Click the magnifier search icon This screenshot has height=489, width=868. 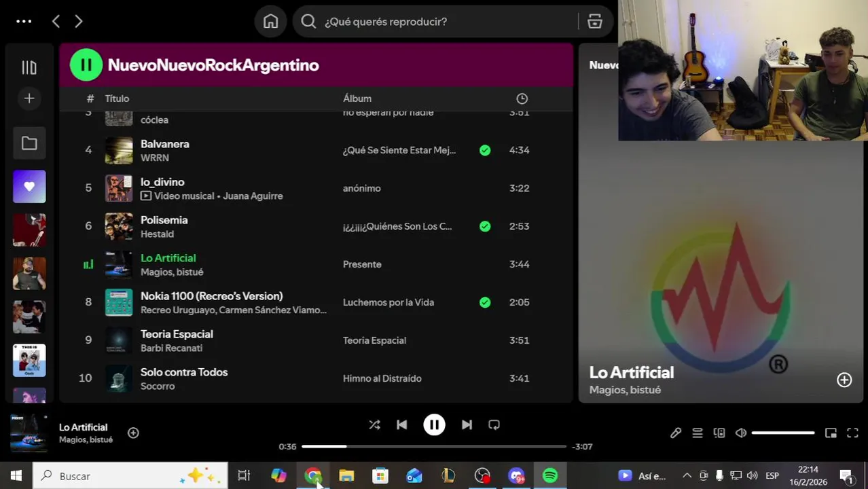[308, 22]
